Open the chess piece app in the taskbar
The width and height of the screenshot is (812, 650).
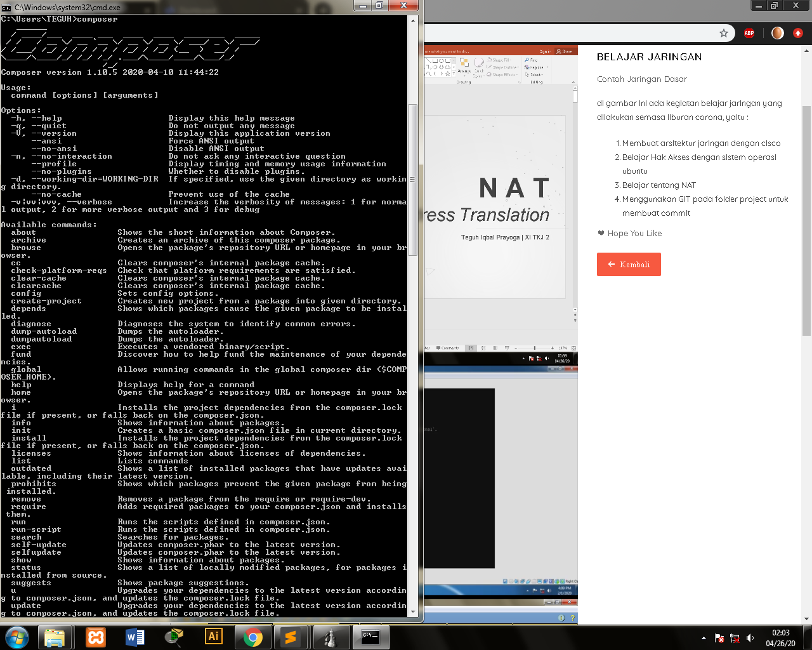[331, 637]
